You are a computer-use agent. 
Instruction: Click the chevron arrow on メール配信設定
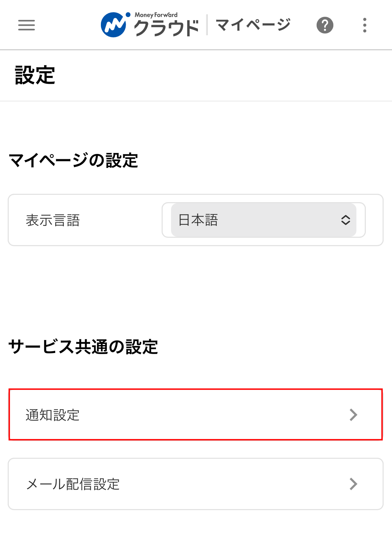pos(353,484)
